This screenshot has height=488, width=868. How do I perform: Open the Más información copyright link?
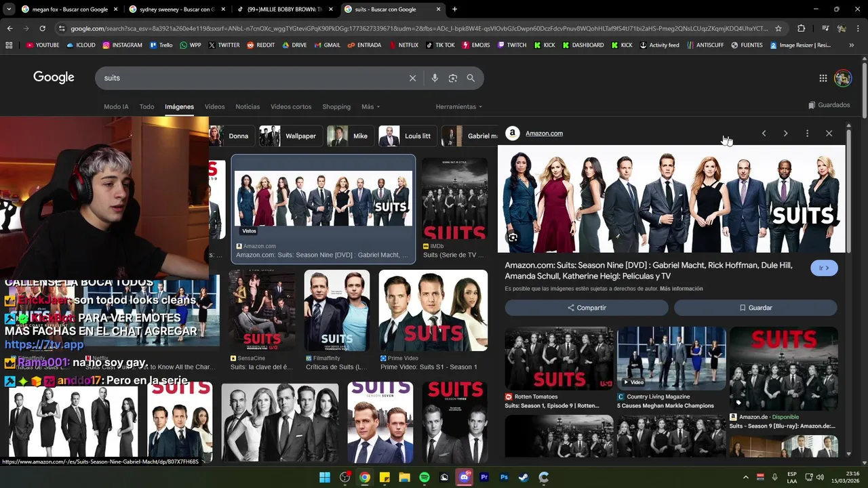tap(681, 289)
